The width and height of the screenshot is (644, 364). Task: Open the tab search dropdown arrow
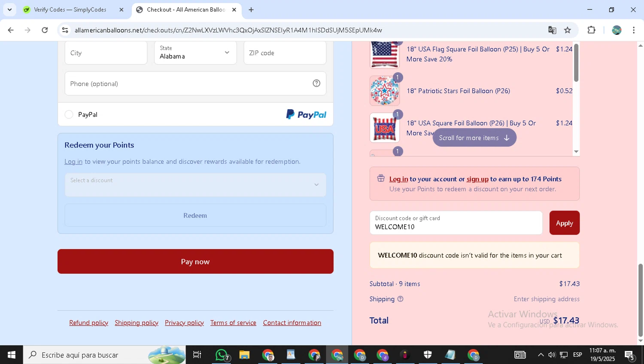point(9,9)
